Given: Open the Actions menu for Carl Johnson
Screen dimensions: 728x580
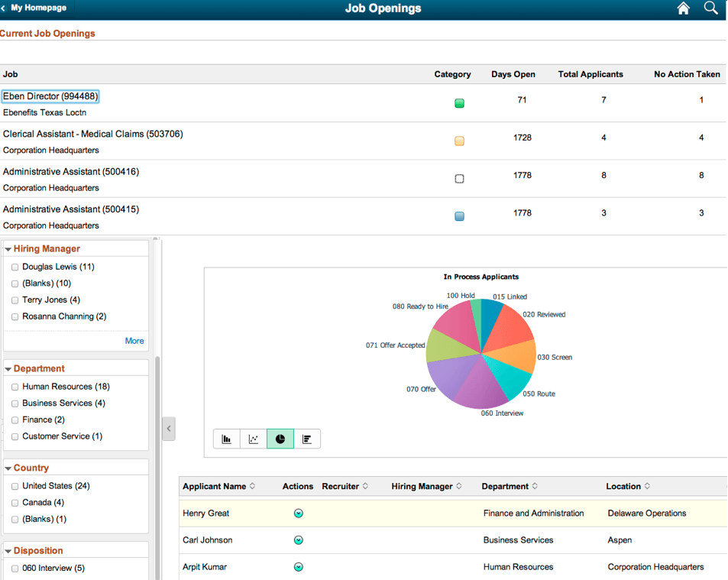Looking at the screenshot, I should point(298,539).
